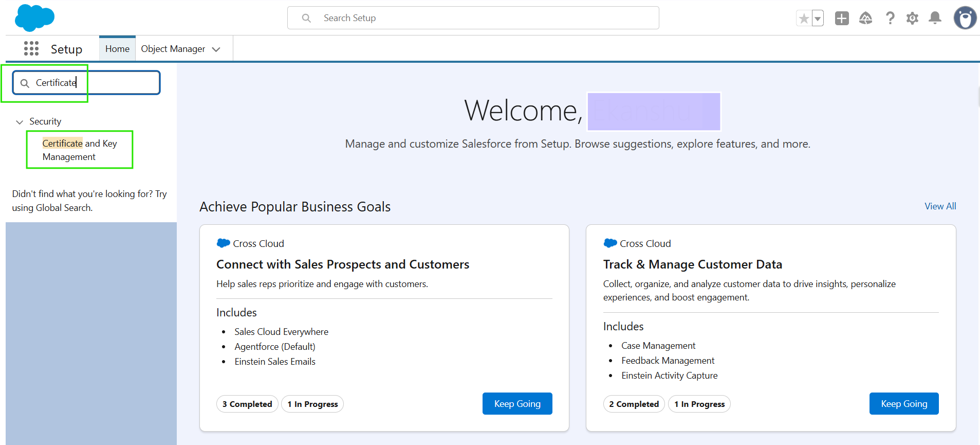
Task: Switch to the Home tab
Action: tap(117, 49)
